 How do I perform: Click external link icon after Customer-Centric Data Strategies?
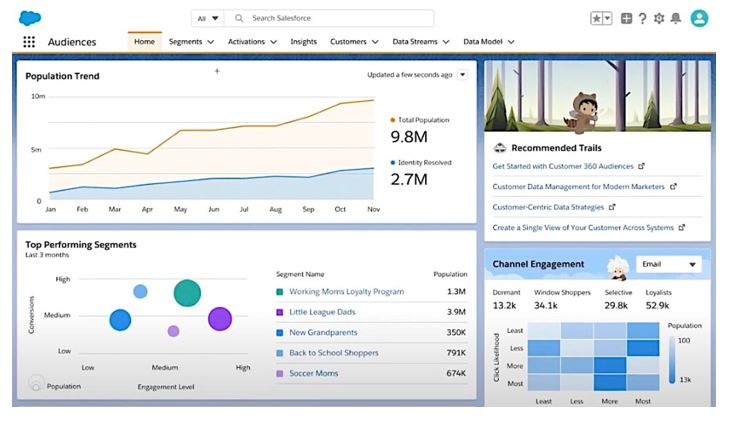pos(612,207)
